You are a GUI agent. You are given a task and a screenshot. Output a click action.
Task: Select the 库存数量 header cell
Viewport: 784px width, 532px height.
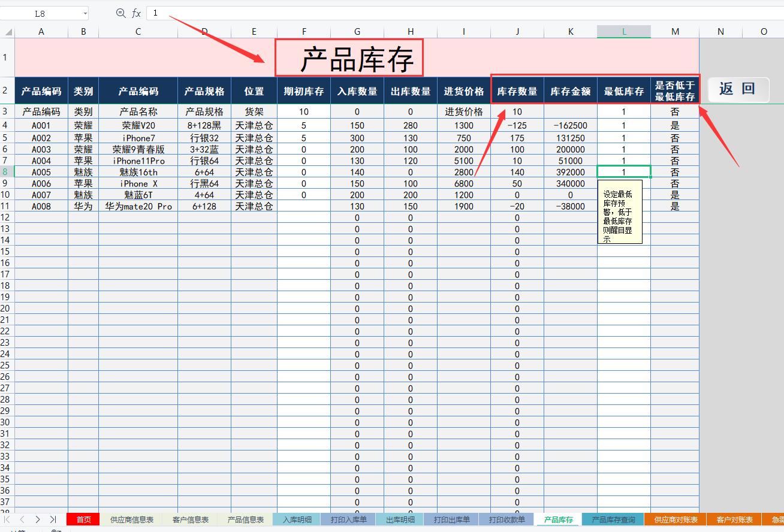[x=517, y=91]
